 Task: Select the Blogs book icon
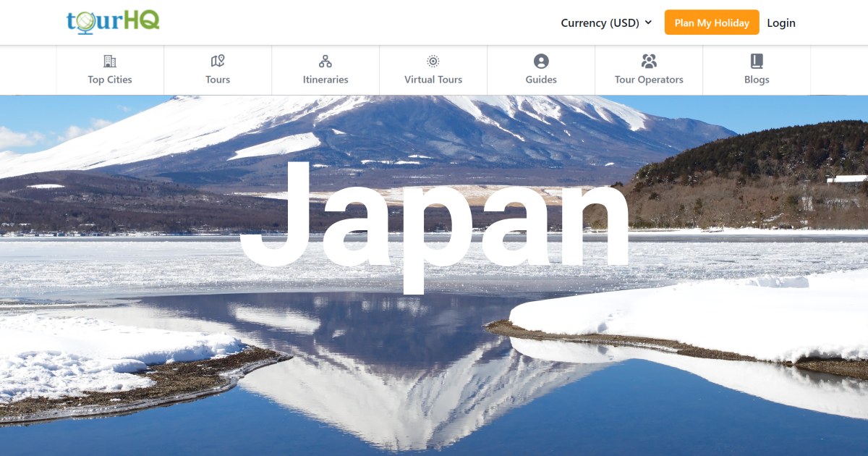coord(757,62)
